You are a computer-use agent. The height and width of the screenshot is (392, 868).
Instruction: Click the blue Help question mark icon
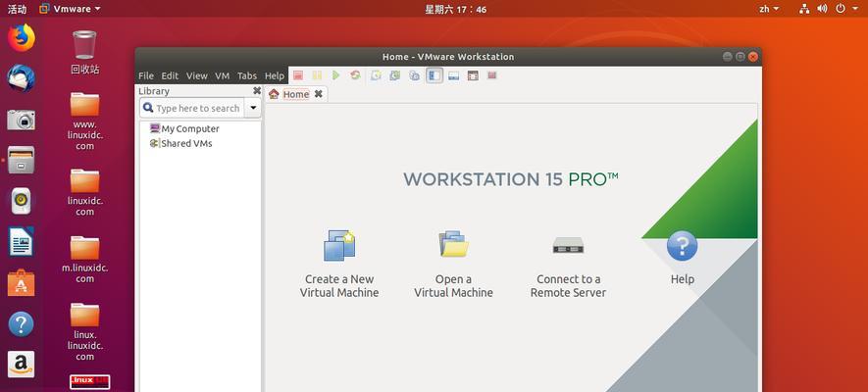[682, 245]
